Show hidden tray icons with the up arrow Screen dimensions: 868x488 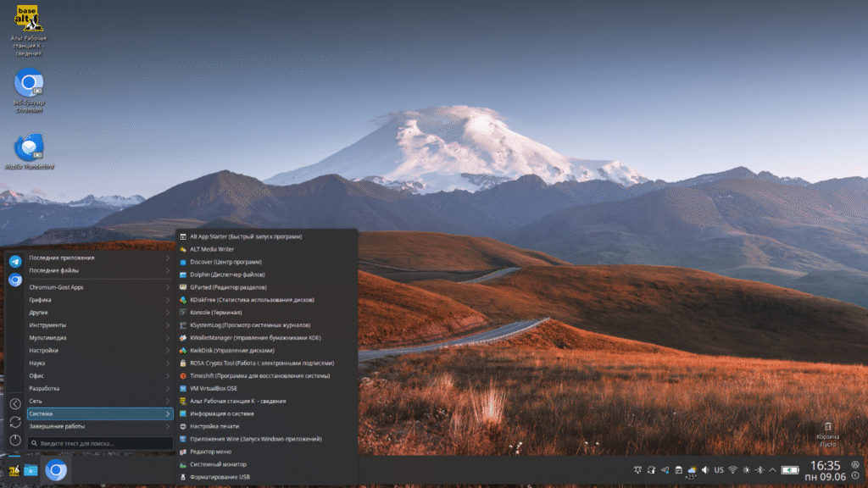pos(773,470)
